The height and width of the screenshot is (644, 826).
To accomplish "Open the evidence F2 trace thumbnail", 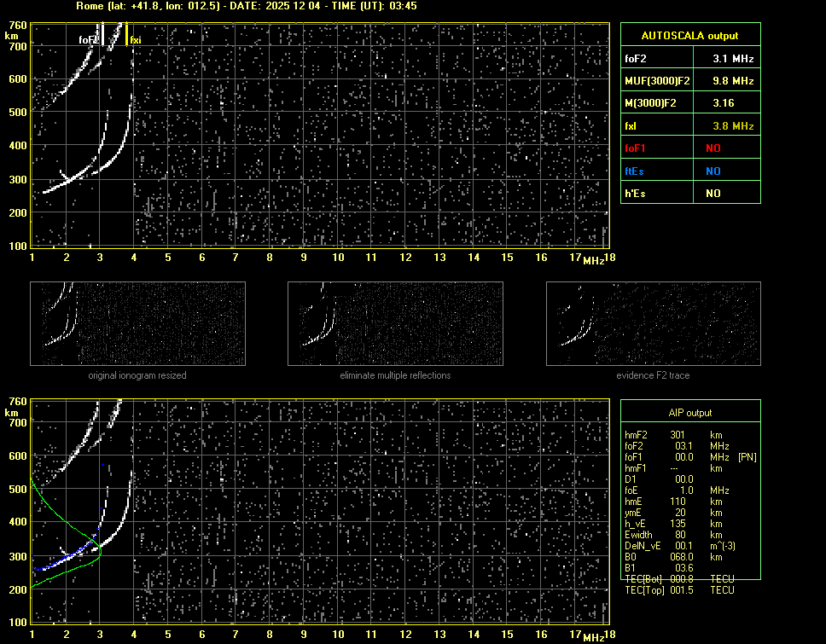I will (653, 324).
